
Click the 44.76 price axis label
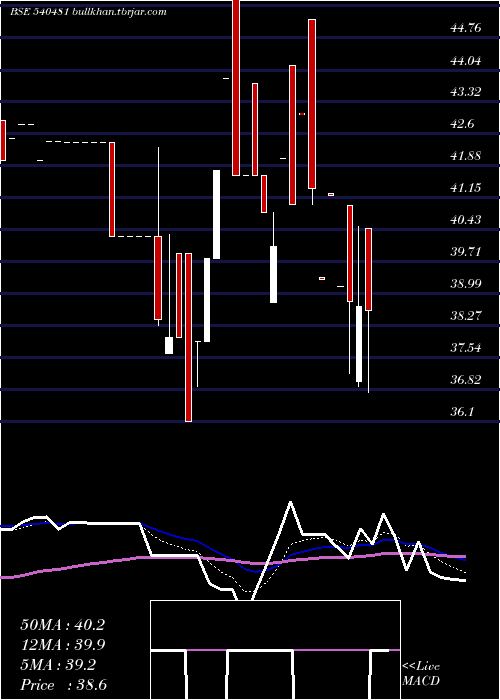pyautogui.click(x=466, y=29)
